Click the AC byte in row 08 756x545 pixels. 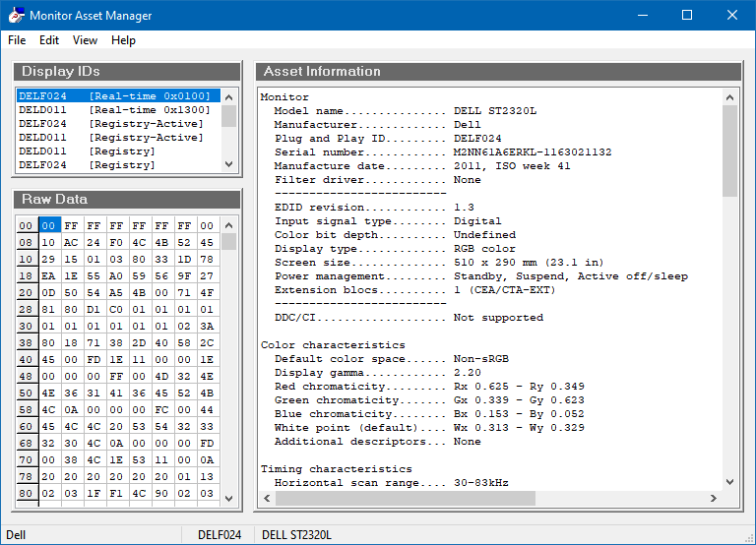[71, 242]
